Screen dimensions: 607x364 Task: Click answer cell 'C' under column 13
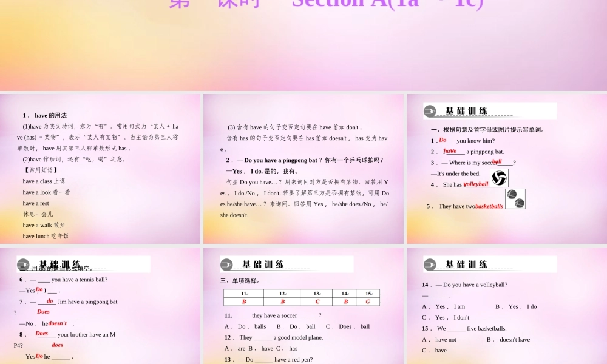click(x=316, y=302)
